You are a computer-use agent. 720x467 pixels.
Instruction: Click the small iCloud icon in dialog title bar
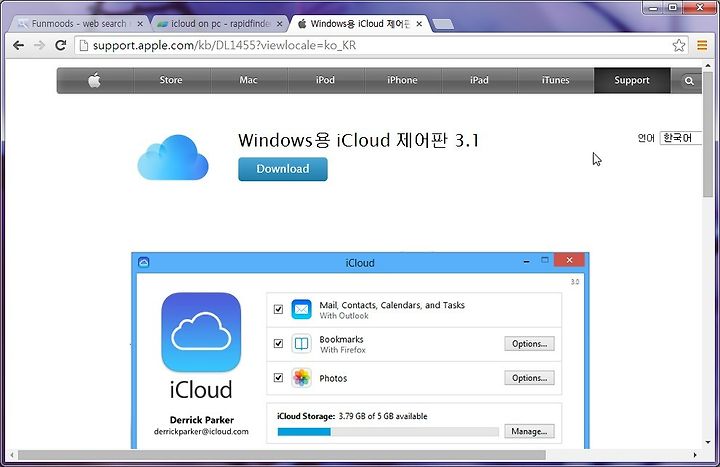pyautogui.click(x=144, y=262)
